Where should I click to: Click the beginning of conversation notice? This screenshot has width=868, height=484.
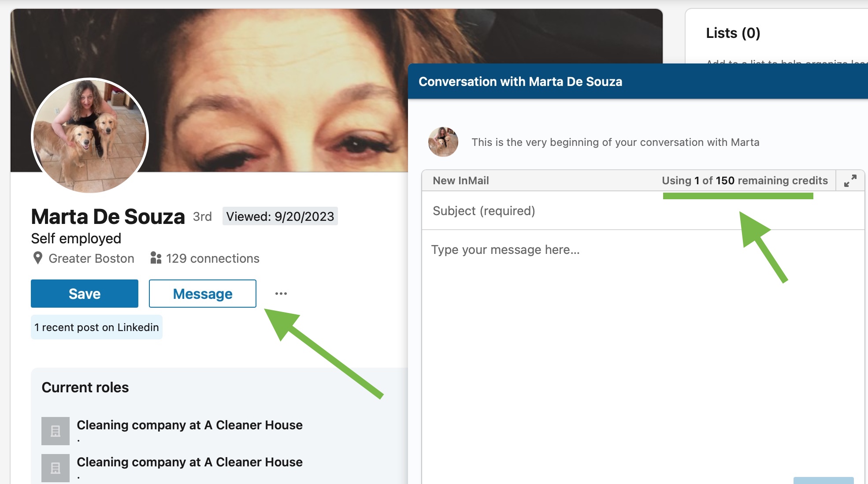[x=616, y=142]
